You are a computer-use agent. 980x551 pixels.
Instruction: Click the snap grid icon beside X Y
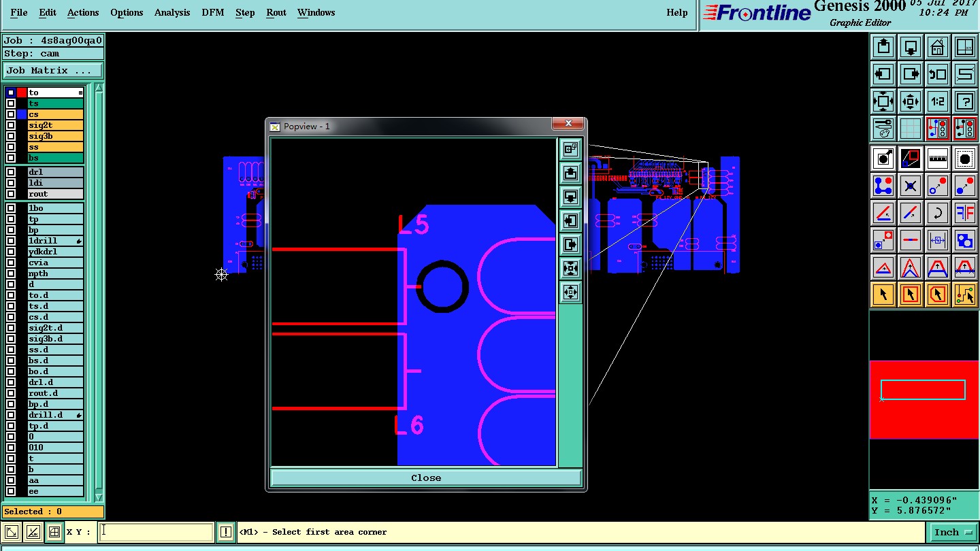[x=54, y=532]
